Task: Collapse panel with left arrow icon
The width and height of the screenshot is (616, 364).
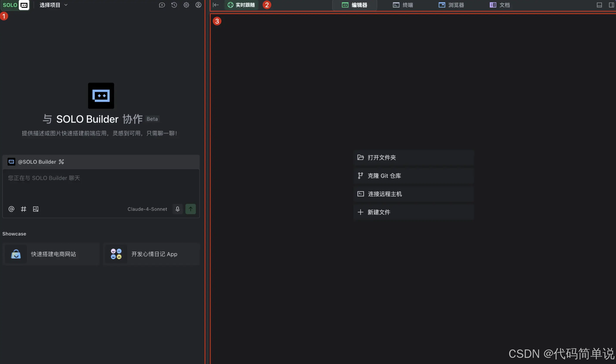Action: pos(216,5)
